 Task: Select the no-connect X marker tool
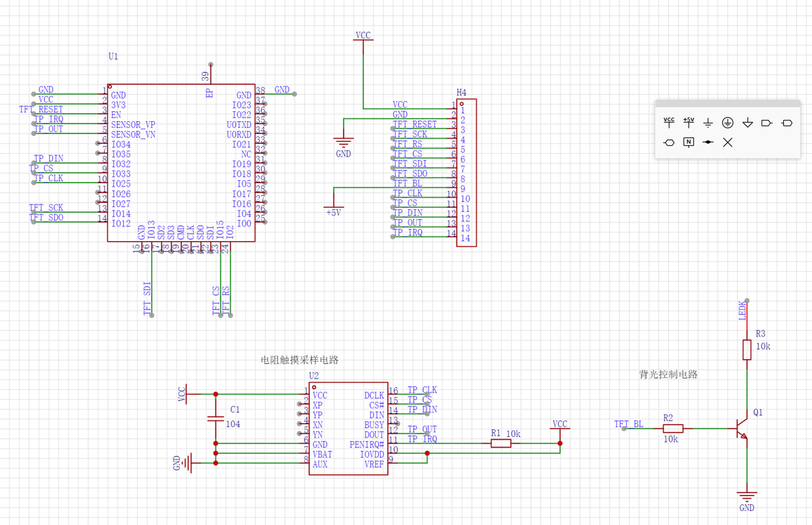(728, 142)
